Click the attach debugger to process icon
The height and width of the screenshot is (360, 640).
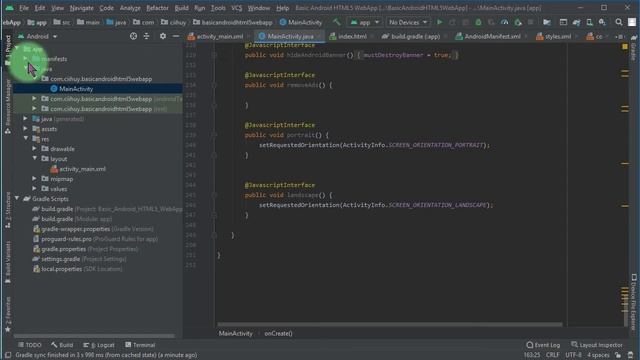(518, 22)
